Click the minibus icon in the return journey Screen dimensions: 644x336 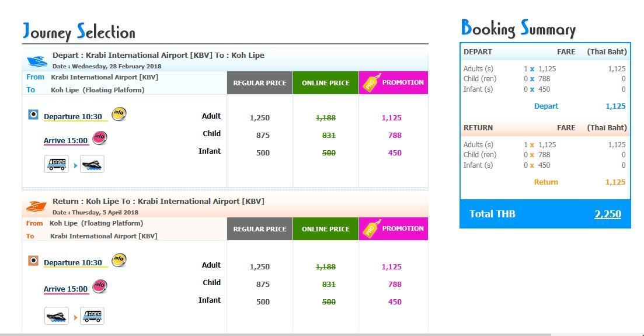click(x=92, y=316)
